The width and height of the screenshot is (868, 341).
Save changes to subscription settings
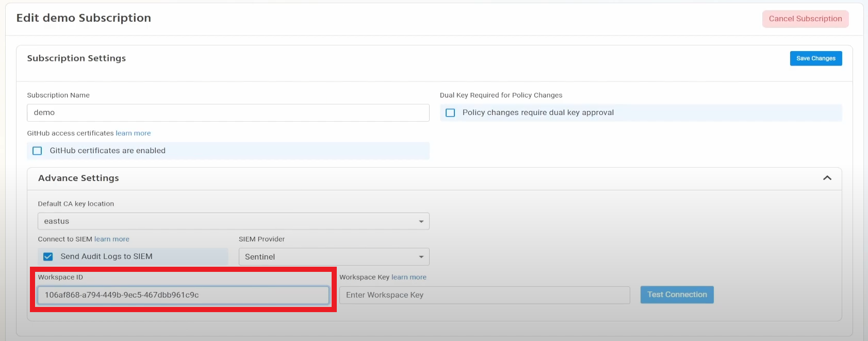coord(815,58)
